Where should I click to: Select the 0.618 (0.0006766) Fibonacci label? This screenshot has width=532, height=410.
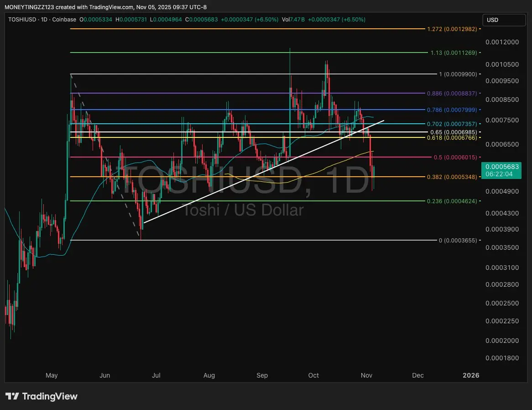[452, 138]
